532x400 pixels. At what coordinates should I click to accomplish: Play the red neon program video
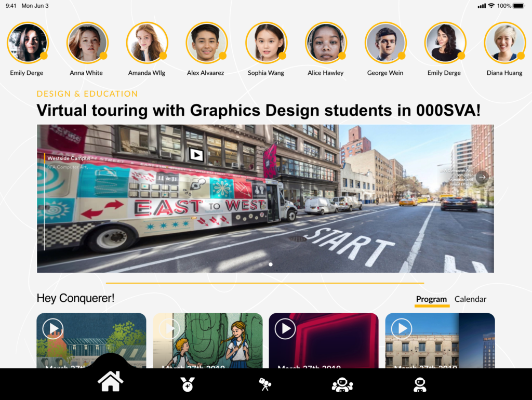[x=285, y=329]
